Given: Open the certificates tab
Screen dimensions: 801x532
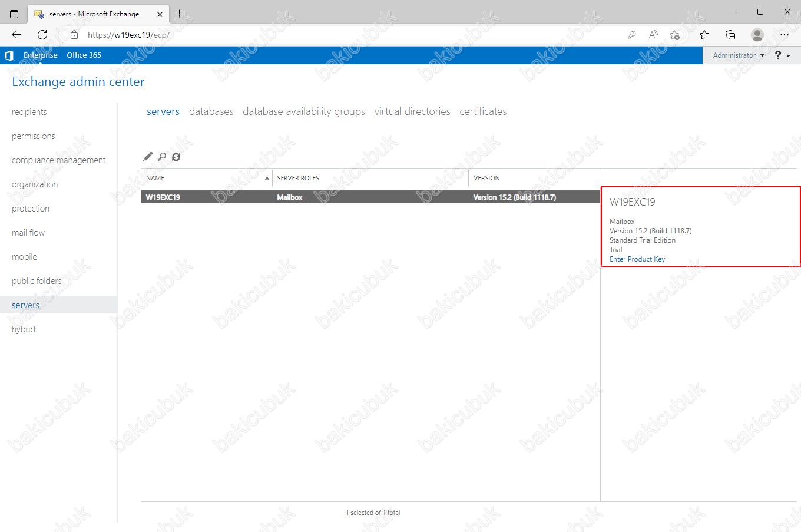Looking at the screenshot, I should click(x=483, y=111).
